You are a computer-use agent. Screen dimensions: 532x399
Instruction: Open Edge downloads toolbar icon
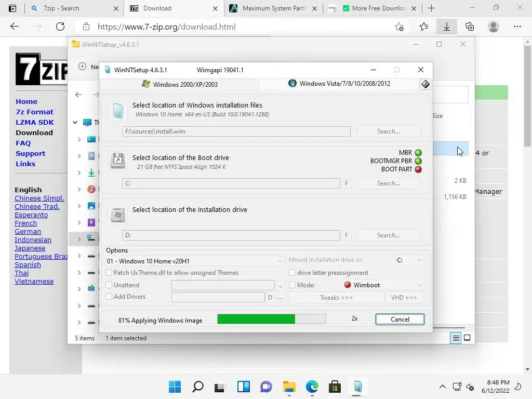(x=446, y=27)
